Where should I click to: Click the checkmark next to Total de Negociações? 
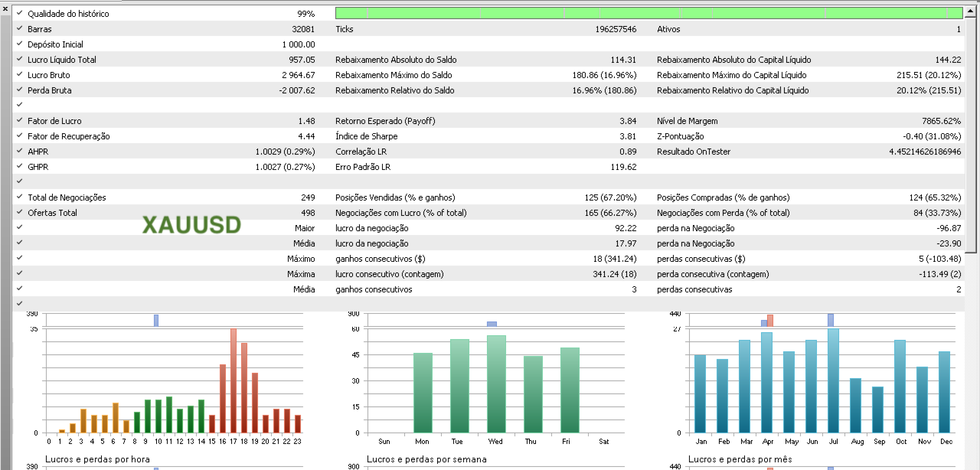[x=20, y=197]
